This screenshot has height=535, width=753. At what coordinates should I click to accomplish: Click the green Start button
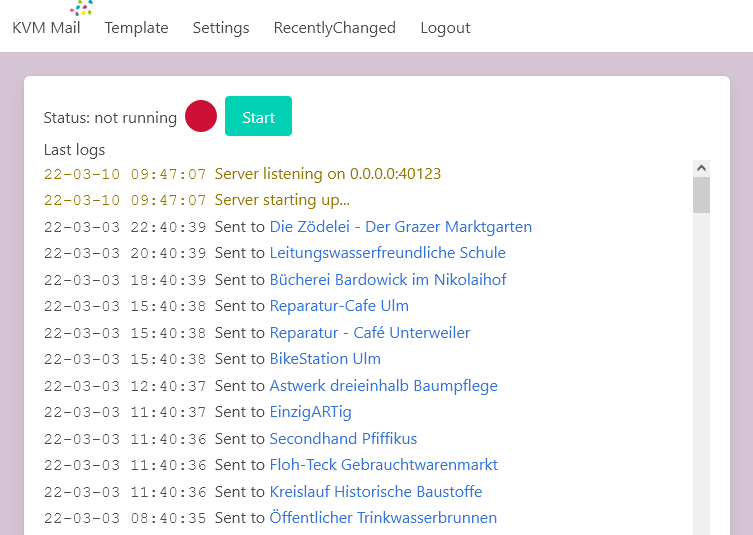(x=258, y=116)
